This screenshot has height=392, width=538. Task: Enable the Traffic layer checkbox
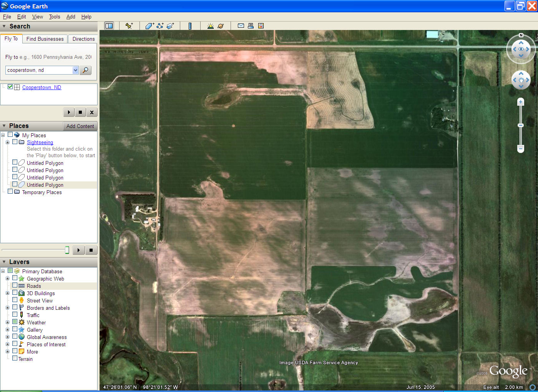point(15,314)
